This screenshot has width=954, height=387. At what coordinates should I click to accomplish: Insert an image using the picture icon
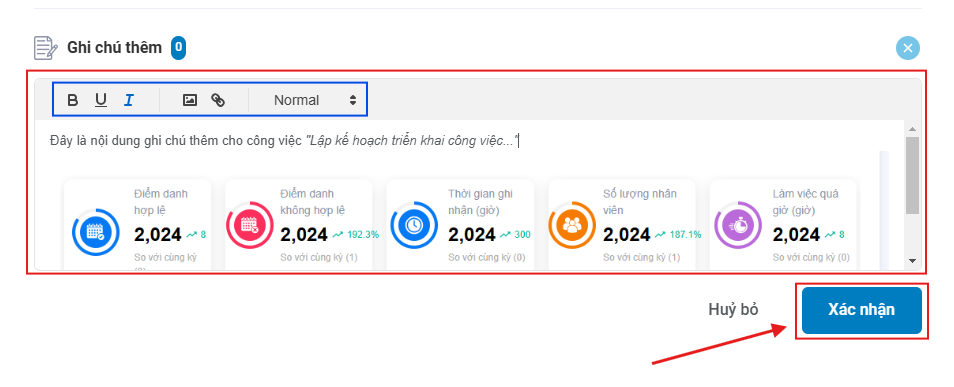(x=190, y=100)
